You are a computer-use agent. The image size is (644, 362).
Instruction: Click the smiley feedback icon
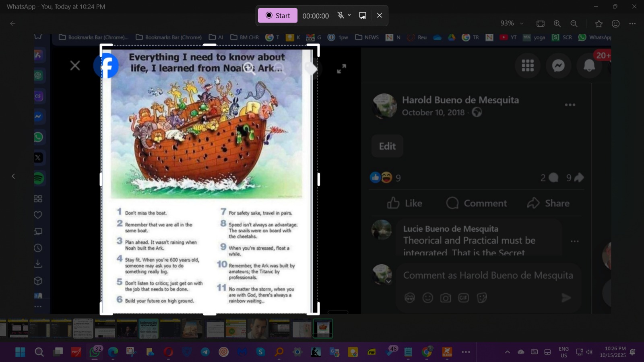click(x=615, y=24)
